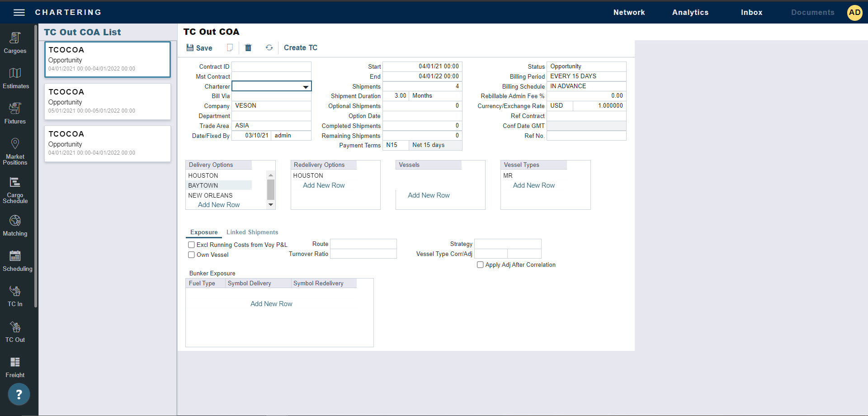868x416 pixels.
Task: Enable Excl Running Costs from Voy P&L
Action: (191, 245)
